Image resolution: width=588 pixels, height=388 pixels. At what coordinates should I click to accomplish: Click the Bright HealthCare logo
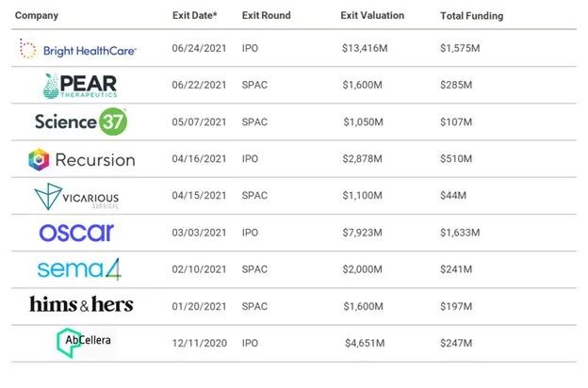click(x=77, y=48)
